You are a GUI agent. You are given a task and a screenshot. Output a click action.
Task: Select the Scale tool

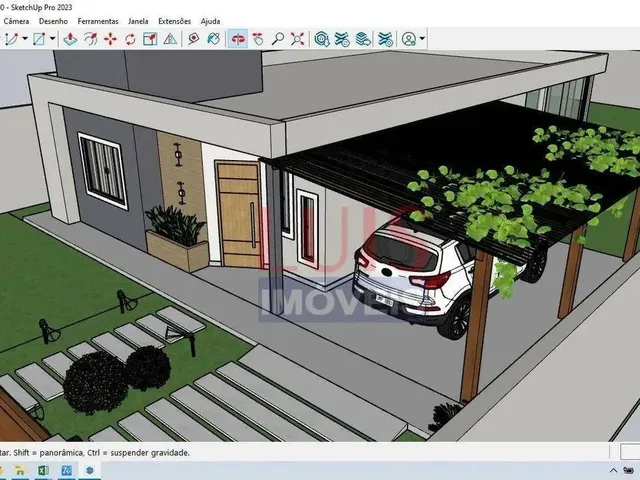(x=150, y=39)
